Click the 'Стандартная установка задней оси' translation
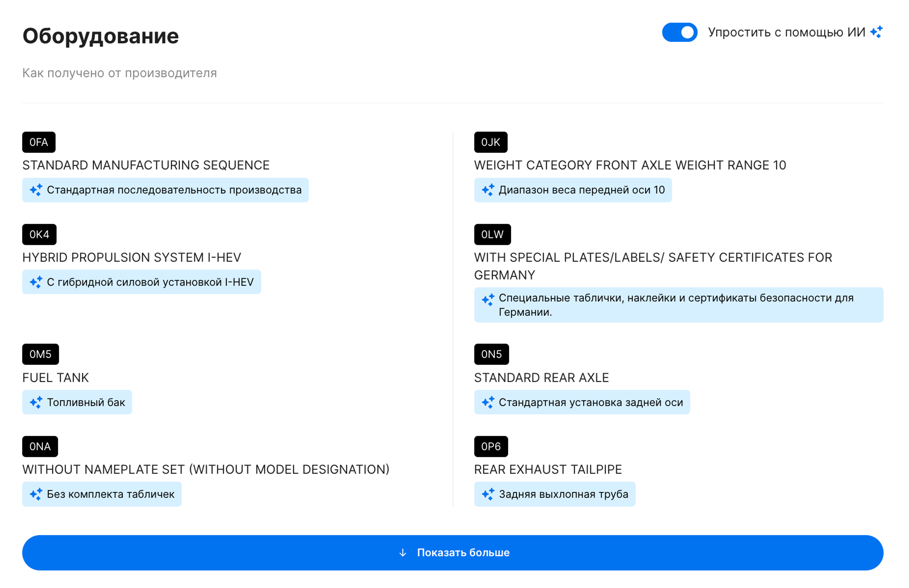Screen dimensions: 909x588 click(x=591, y=402)
